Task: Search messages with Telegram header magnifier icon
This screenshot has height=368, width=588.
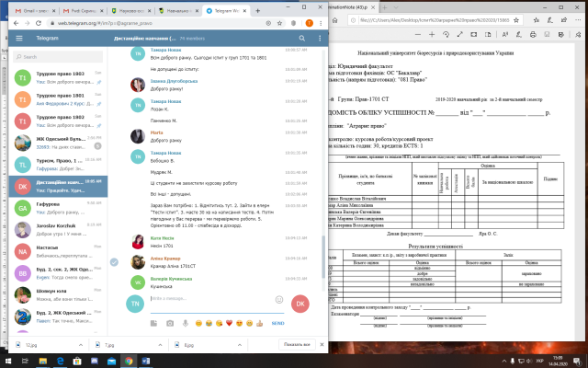Action: pos(302,38)
